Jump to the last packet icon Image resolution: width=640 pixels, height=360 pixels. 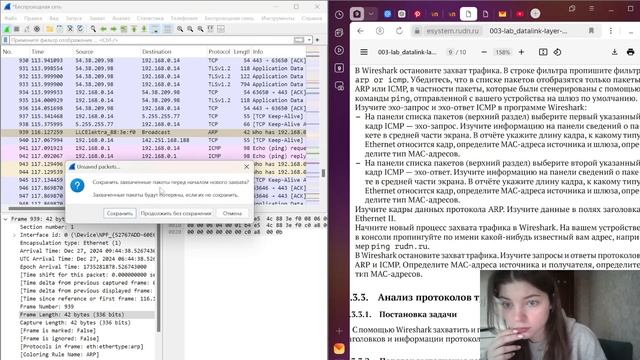point(144,29)
